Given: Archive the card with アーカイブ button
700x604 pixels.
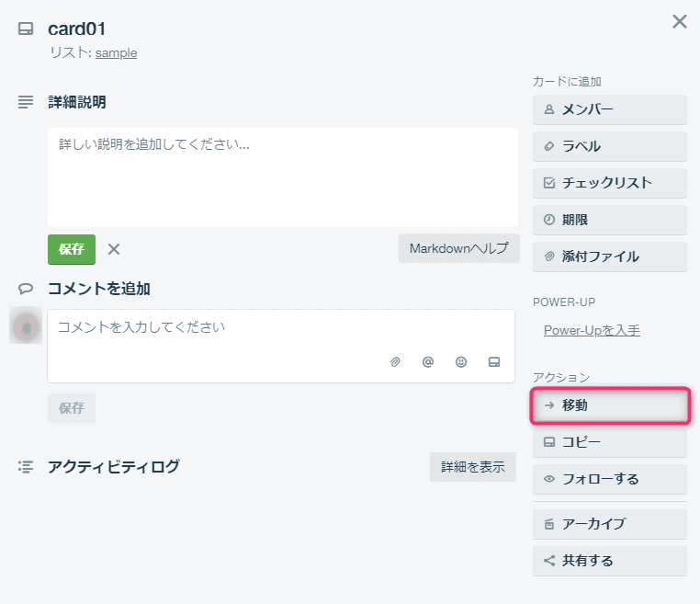Looking at the screenshot, I should [x=609, y=524].
